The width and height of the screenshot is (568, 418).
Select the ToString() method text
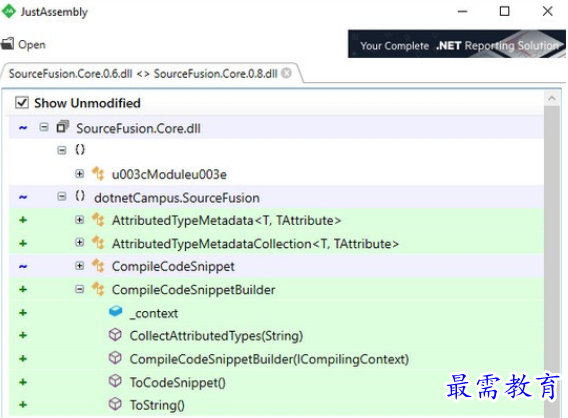157,405
